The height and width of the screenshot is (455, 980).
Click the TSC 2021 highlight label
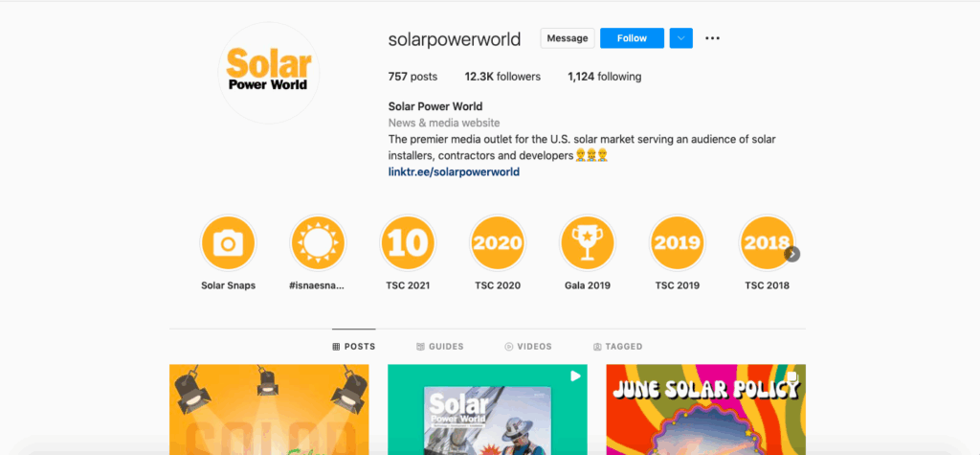408,285
